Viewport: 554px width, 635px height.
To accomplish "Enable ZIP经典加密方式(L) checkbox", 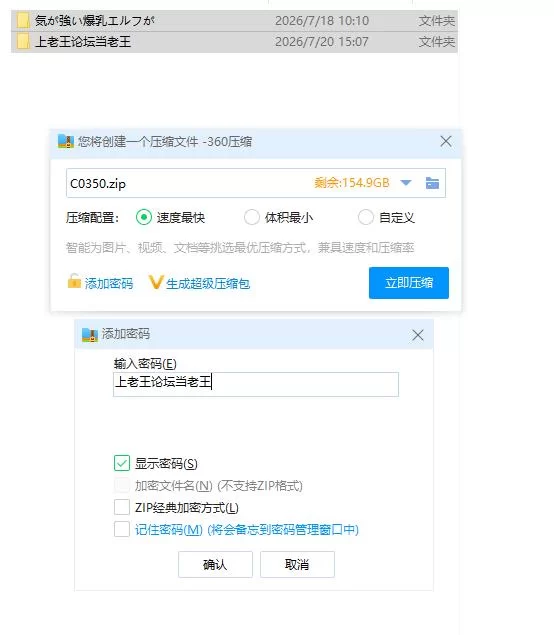I will (x=122, y=507).
